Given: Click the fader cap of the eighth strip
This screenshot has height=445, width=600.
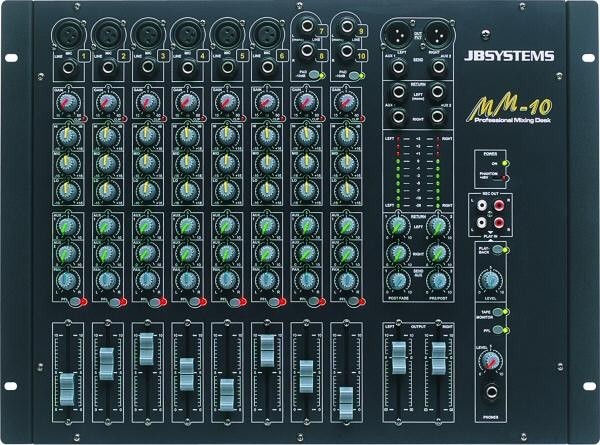Looking at the screenshot, I should pyautogui.click(x=346, y=403).
